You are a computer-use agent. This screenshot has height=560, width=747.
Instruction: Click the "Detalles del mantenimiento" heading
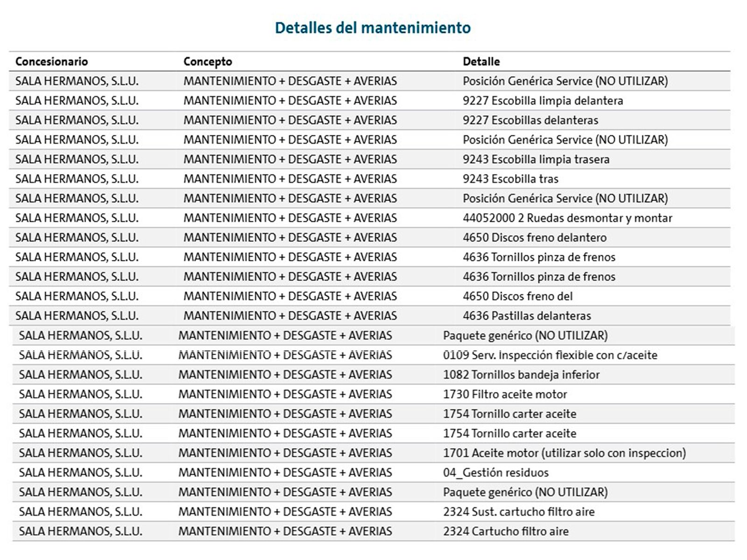point(373,28)
